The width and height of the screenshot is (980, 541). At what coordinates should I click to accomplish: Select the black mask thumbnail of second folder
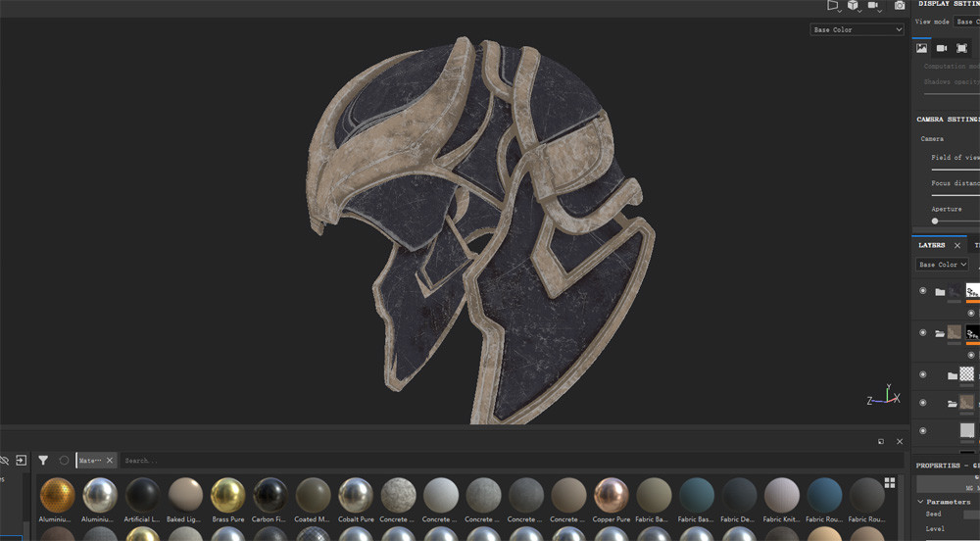tap(972, 331)
